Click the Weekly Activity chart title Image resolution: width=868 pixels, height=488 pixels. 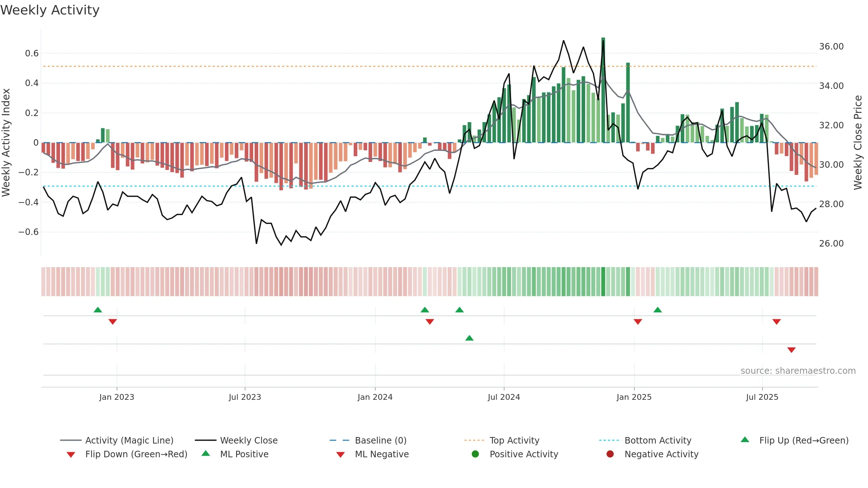click(50, 10)
